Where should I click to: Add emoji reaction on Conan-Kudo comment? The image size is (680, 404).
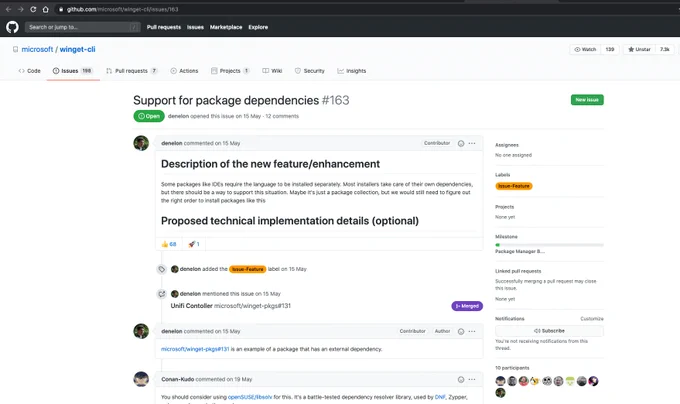tap(461, 380)
